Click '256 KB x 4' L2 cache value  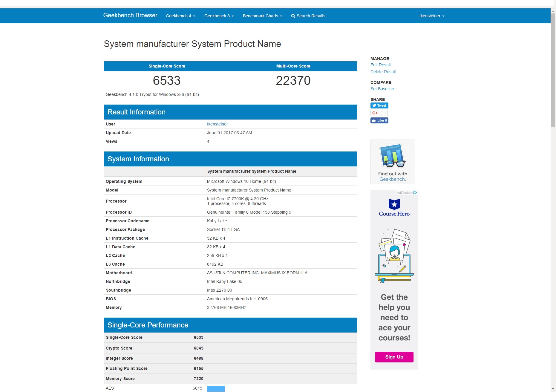pyautogui.click(x=217, y=255)
